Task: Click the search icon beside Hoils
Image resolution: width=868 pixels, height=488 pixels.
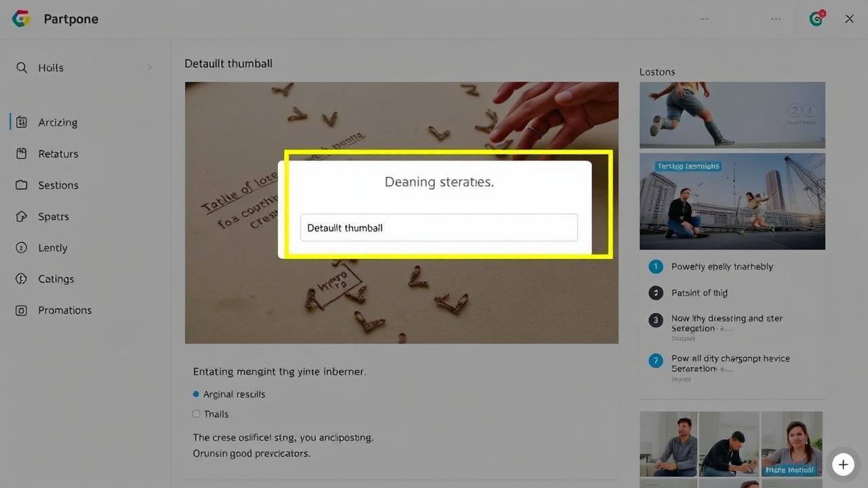Action: point(22,68)
